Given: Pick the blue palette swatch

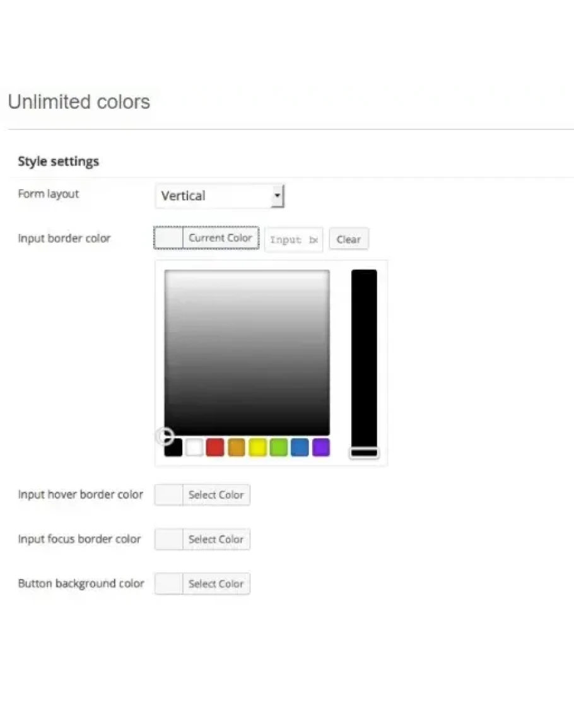Looking at the screenshot, I should pyautogui.click(x=300, y=448).
